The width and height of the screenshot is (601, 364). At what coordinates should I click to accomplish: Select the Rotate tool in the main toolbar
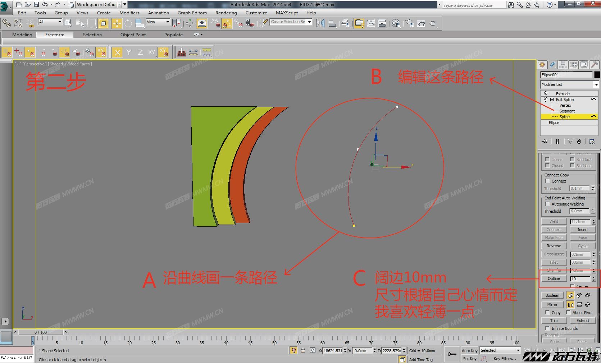click(x=128, y=24)
